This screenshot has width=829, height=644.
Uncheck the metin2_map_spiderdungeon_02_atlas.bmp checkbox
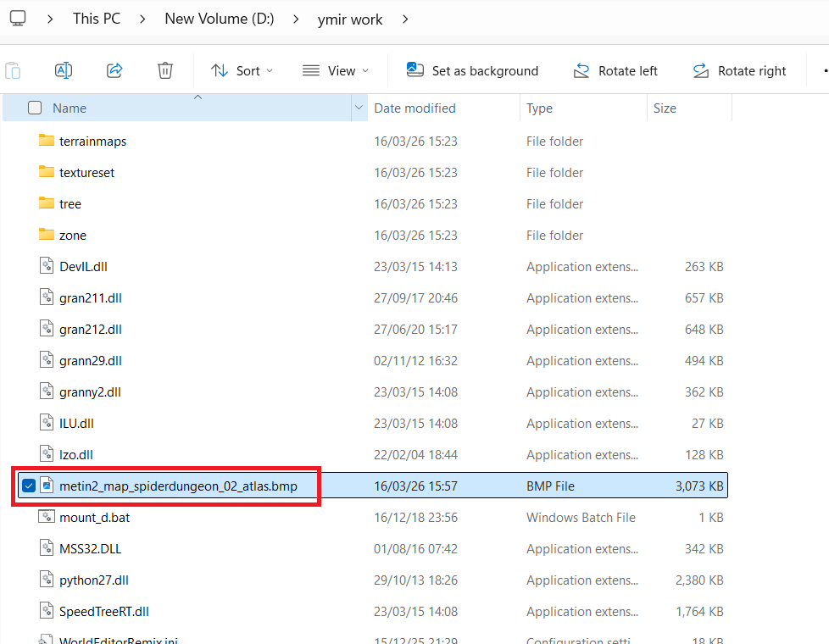click(x=29, y=486)
